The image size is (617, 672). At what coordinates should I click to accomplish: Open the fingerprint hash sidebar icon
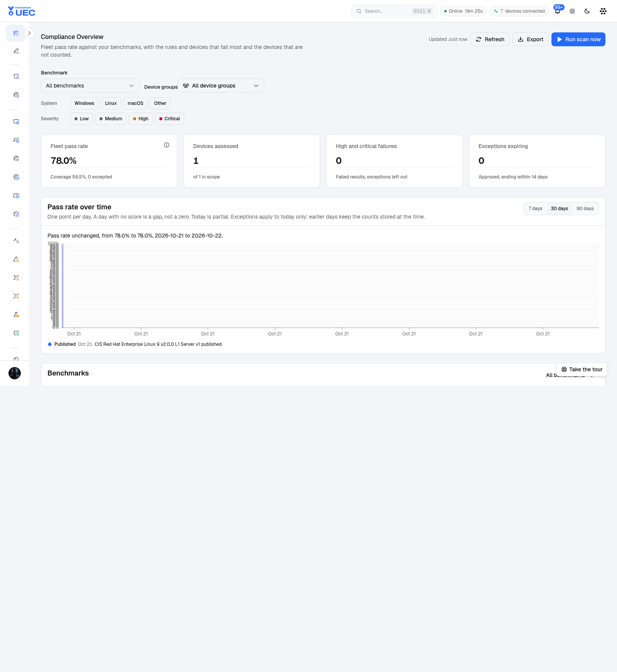pyautogui.click(x=16, y=158)
